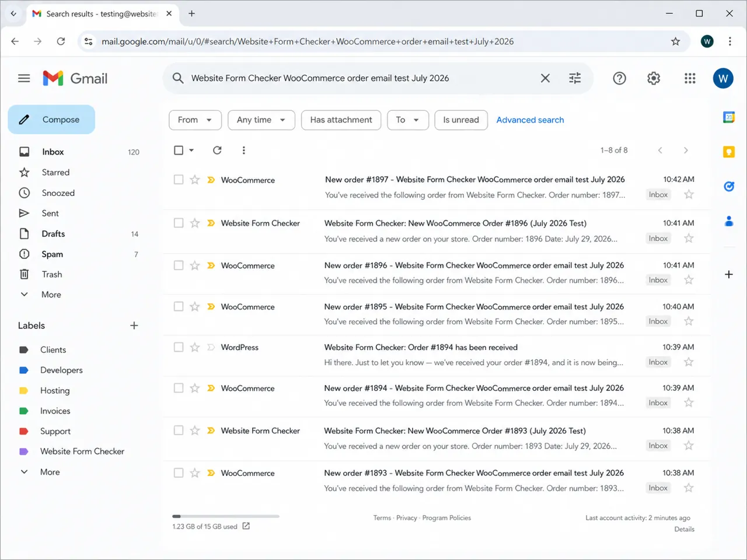Get add-ons with the plus icon in side panel

729,274
